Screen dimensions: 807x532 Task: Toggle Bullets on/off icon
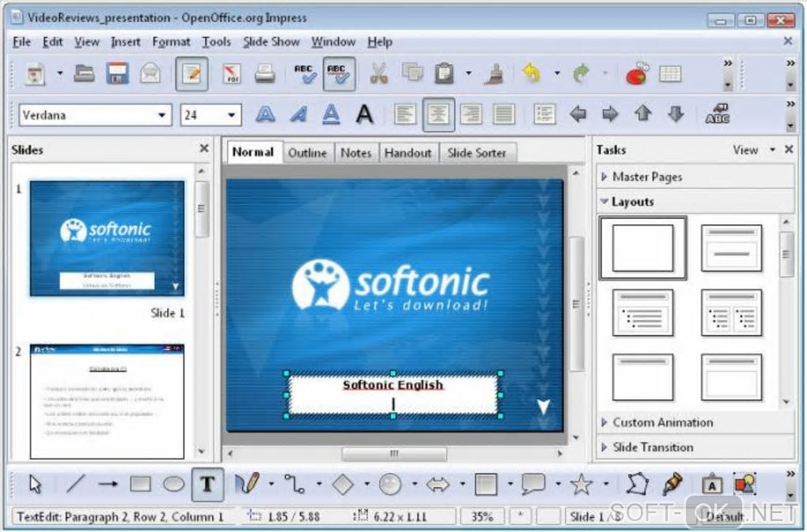pyautogui.click(x=544, y=114)
